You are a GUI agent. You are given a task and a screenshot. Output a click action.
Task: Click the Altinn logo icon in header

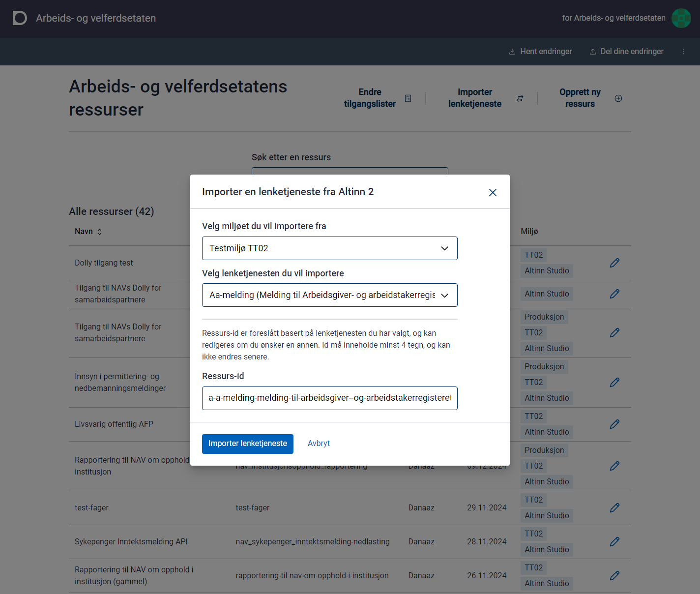click(x=20, y=18)
